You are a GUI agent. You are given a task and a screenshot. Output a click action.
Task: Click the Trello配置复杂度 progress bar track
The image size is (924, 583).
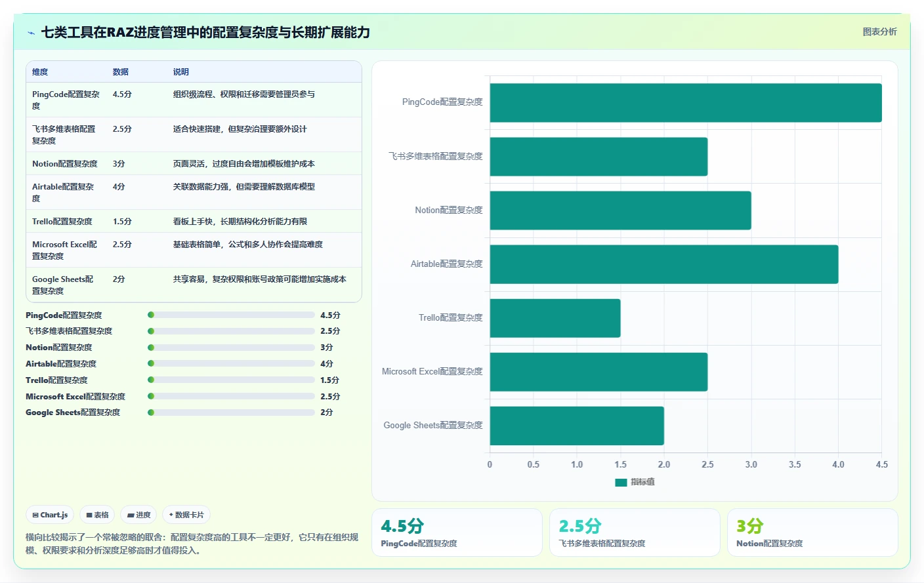[x=232, y=380]
